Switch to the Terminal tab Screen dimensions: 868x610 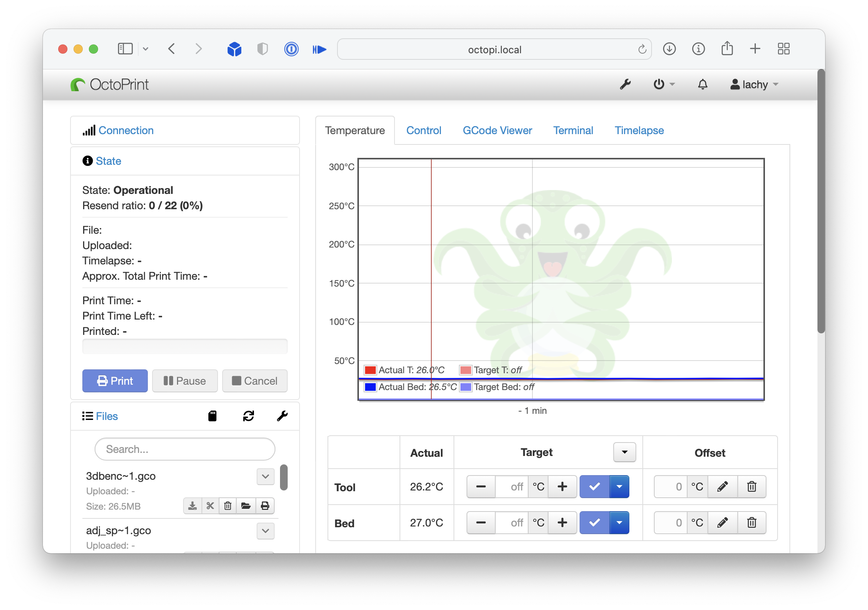[573, 130]
